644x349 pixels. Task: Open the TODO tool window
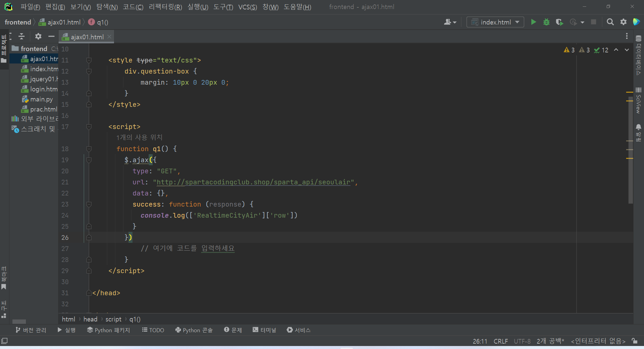[153, 330]
